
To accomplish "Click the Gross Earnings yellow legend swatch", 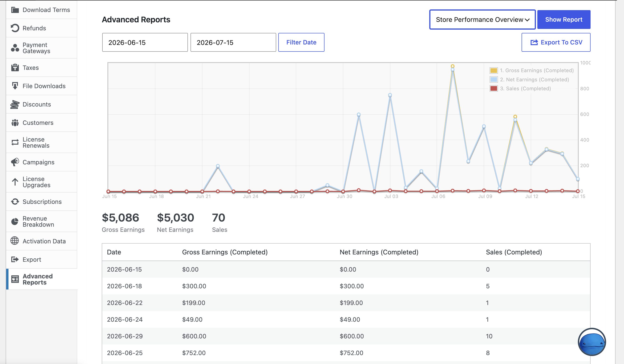I will [x=494, y=71].
